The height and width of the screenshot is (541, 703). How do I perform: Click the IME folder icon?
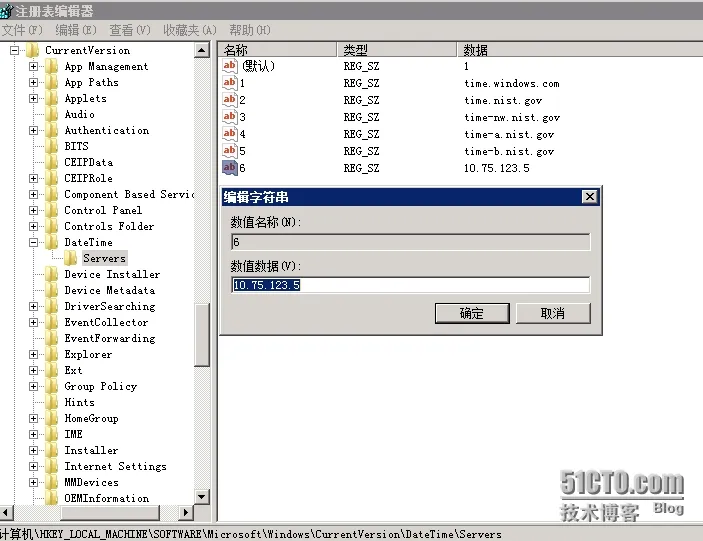click(x=52, y=434)
